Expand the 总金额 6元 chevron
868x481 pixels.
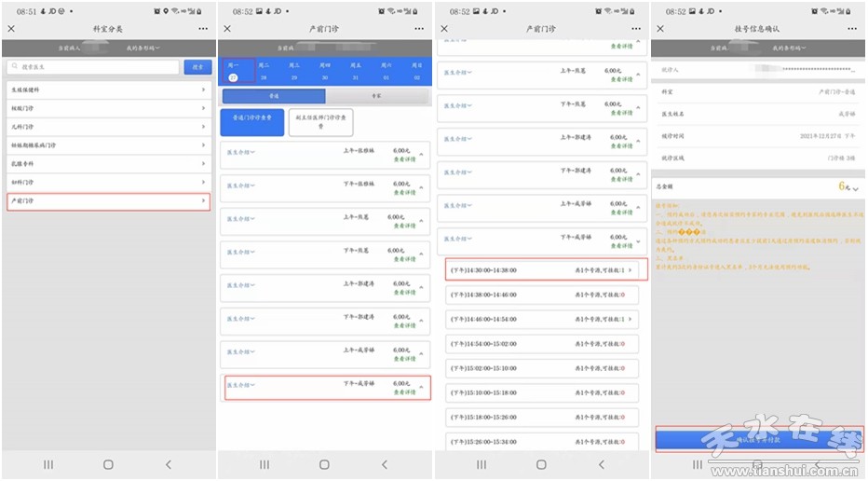(856, 188)
